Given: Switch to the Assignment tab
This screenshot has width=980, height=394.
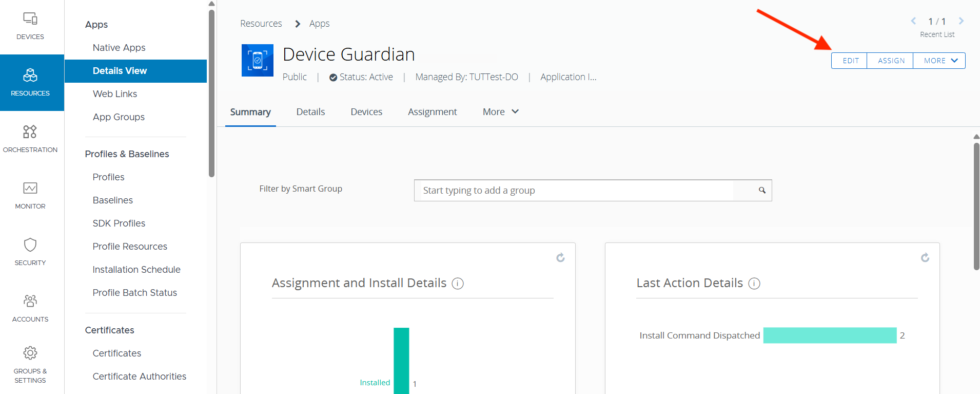Looking at the screenshot, I should pyautogui.click(x=432, y=112).
